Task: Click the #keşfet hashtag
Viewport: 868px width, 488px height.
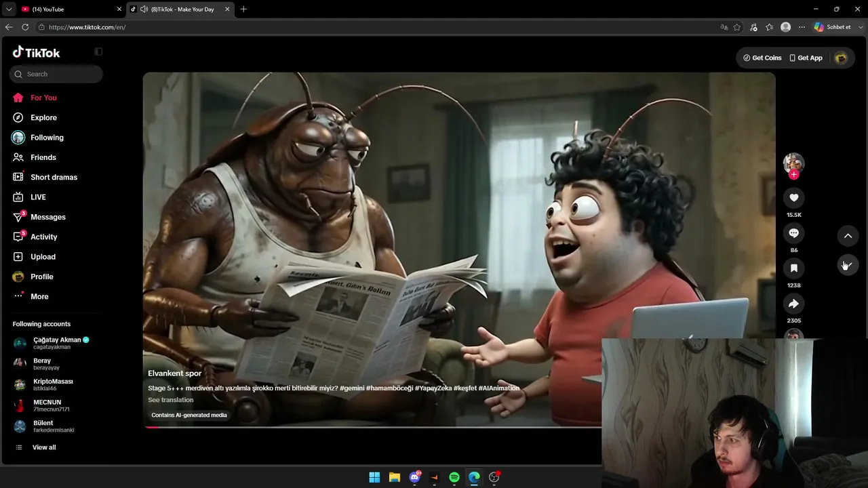Action: (465, 388)
